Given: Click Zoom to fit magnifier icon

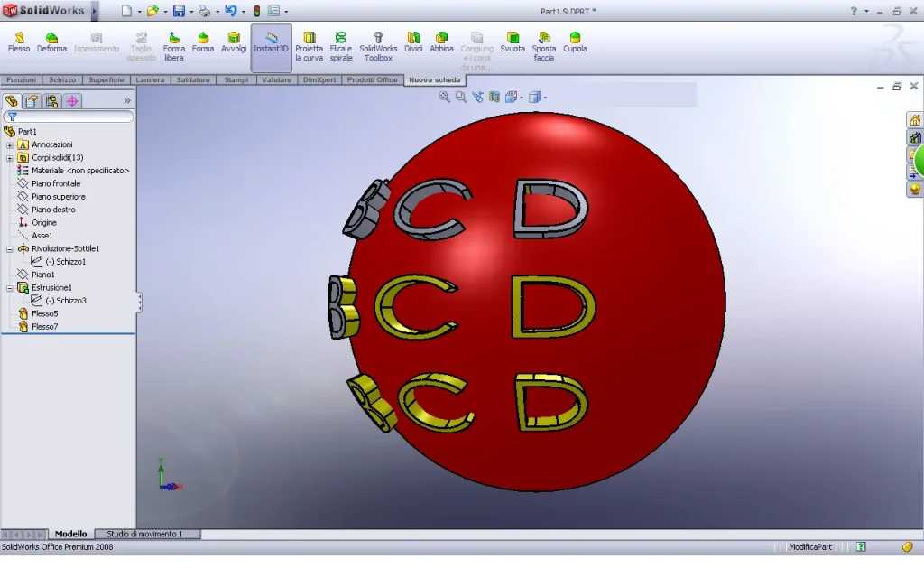Looking at the screenshot, I should click(x=444, y=97).
